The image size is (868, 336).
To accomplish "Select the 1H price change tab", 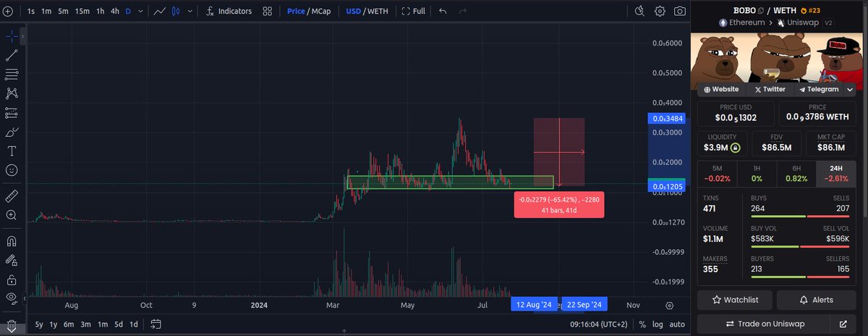I will (x=756, y=172).
